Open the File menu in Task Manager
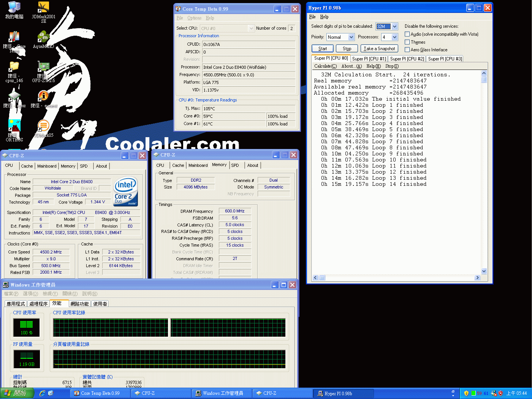This screenshot has height=399, width=532. coord(11,294)
